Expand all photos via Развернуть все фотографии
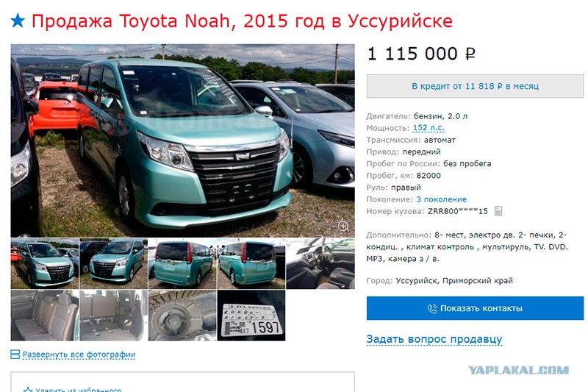The height and width of the screenshot is (392, 588). pyautogui.click(x=79, y=354)
